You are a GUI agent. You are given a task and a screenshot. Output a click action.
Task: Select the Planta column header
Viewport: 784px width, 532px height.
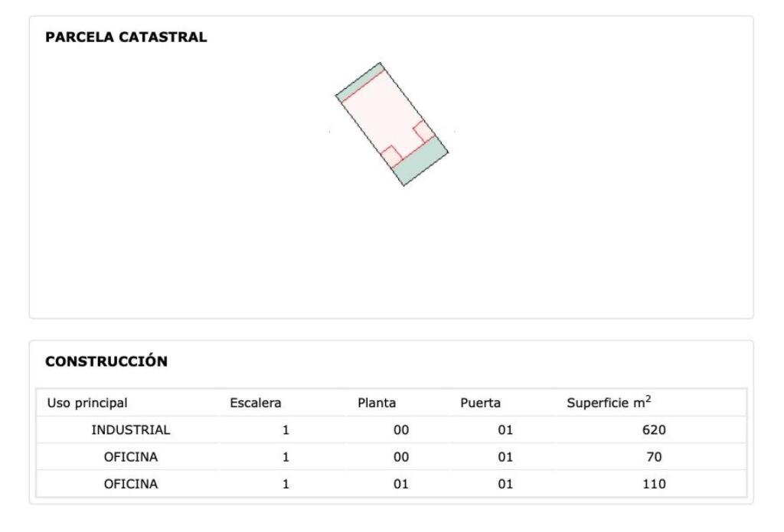point(377,403)
